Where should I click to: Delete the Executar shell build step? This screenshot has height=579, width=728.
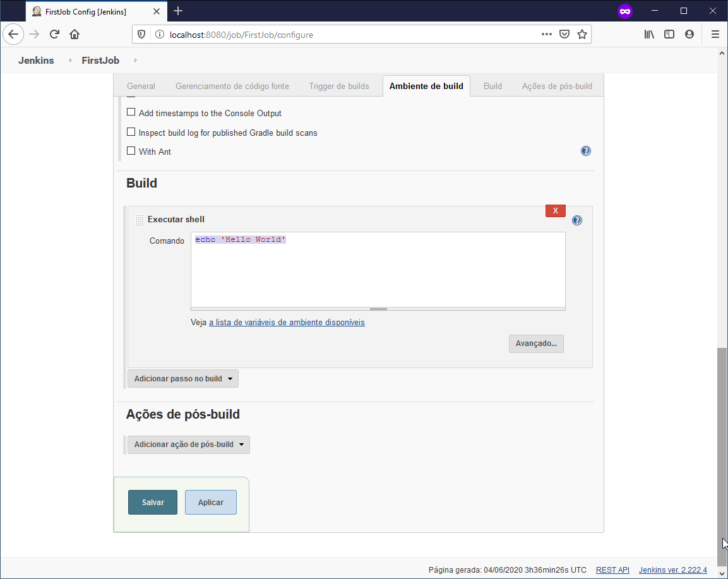coord(555,211)
